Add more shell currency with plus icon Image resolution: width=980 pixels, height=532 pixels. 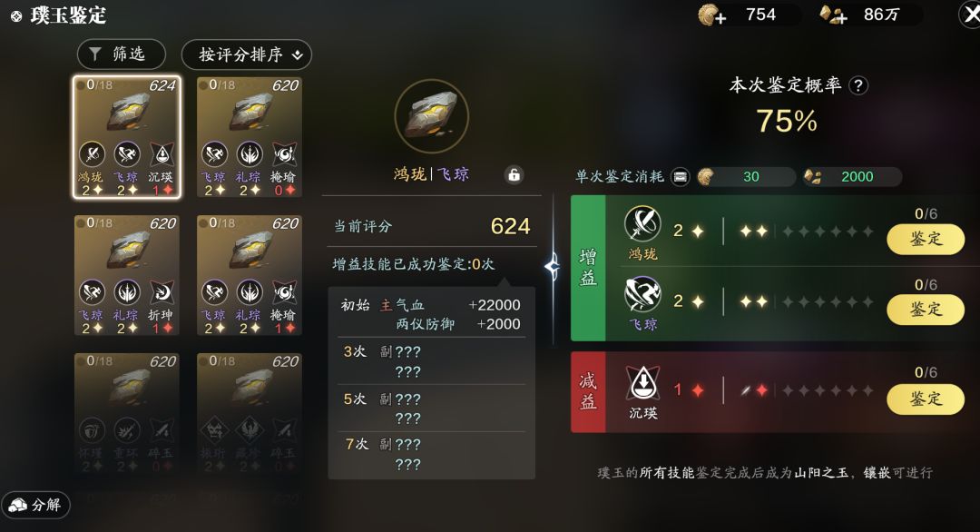[x=712, y=15]
